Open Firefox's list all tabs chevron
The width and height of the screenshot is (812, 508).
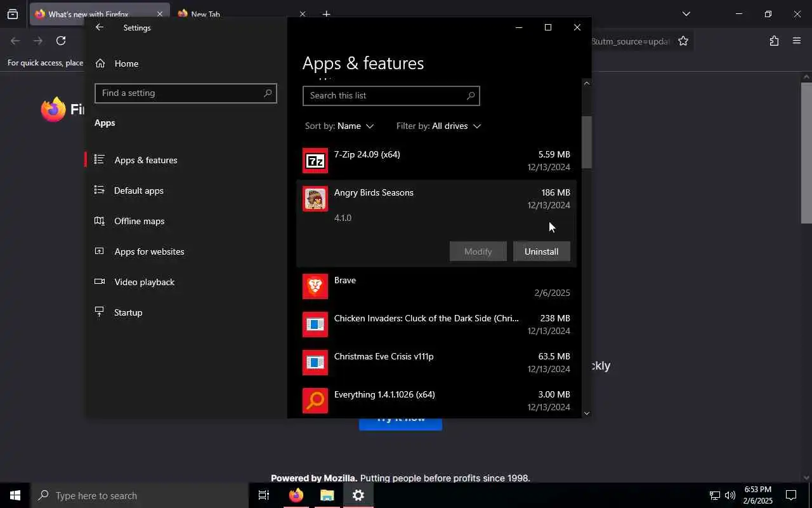[x=686, y=14]
